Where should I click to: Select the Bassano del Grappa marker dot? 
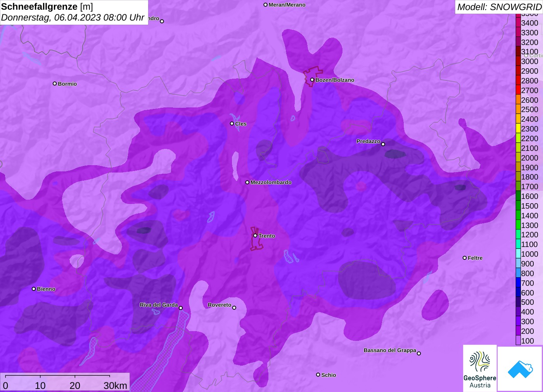419,353
